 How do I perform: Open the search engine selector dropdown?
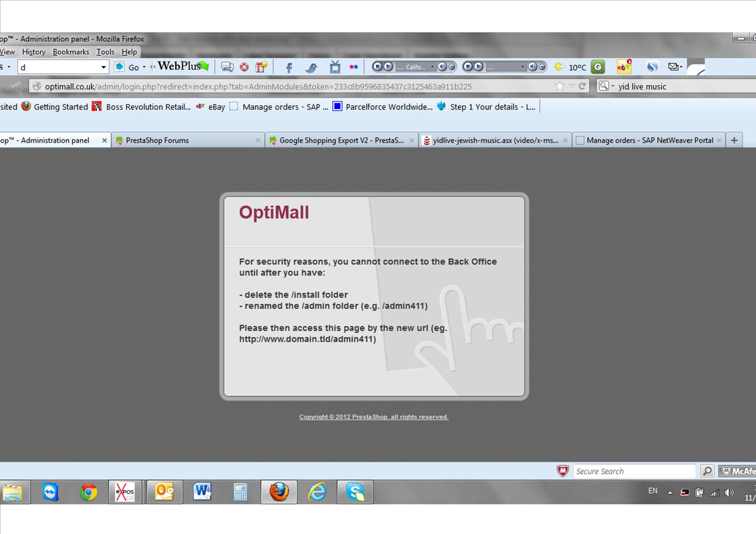[606, 86]
